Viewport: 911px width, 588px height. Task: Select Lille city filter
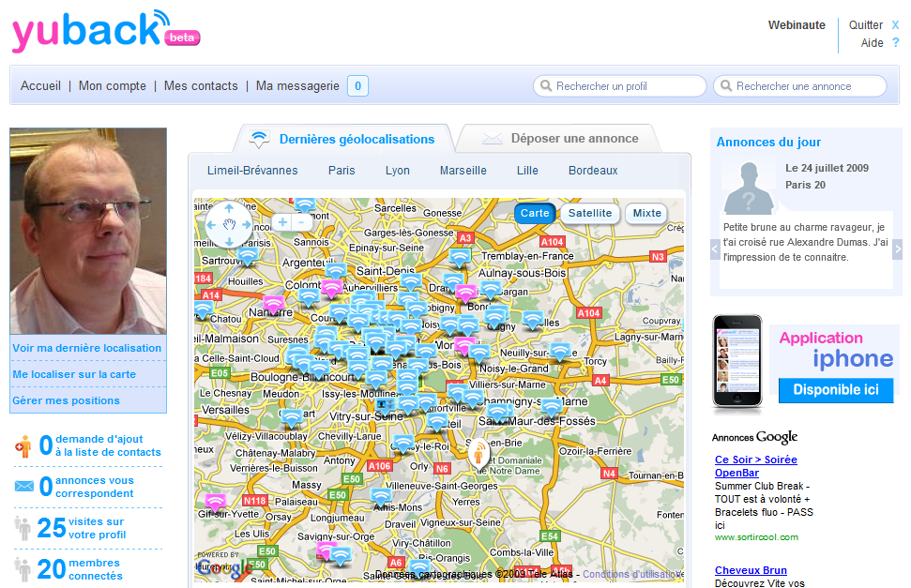[x=527, y=171]
